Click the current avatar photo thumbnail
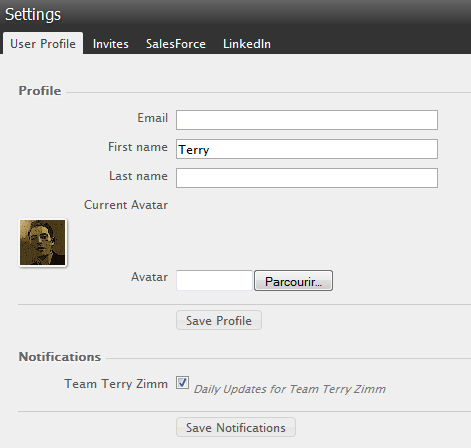This screenshot has height=448, width=471. point(43,243)
